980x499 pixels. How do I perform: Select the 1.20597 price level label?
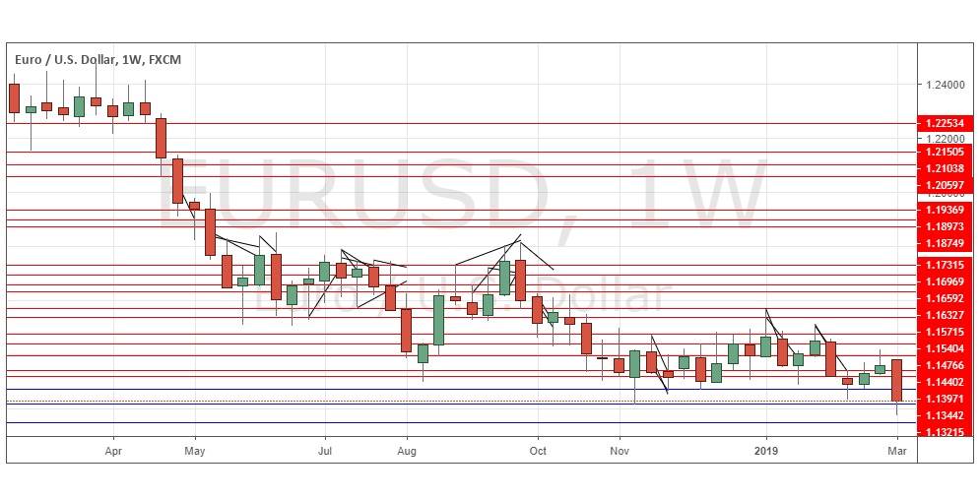tap(945, 185)
